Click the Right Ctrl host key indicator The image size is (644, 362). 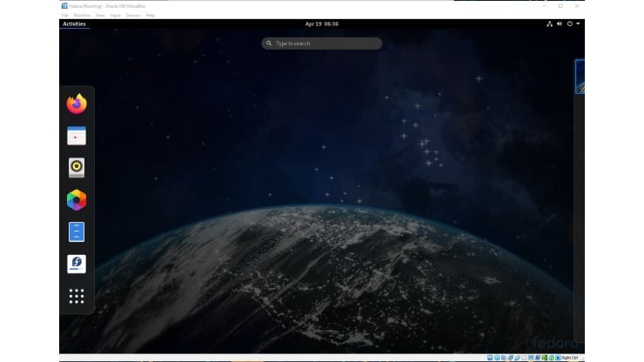click(x=570, y=358)
